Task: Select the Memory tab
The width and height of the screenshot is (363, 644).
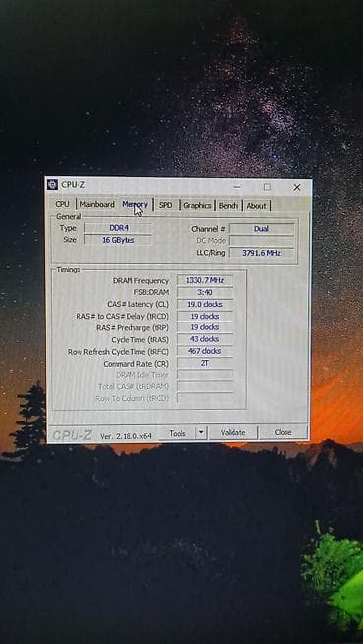Action: 134,204
